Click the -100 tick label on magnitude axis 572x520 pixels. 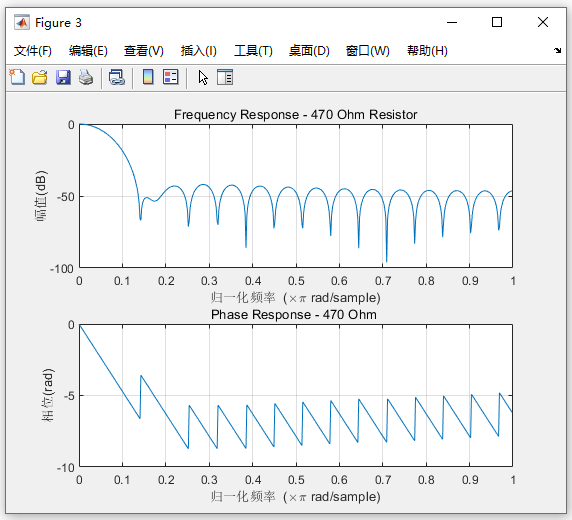click(x=62, y=269)
